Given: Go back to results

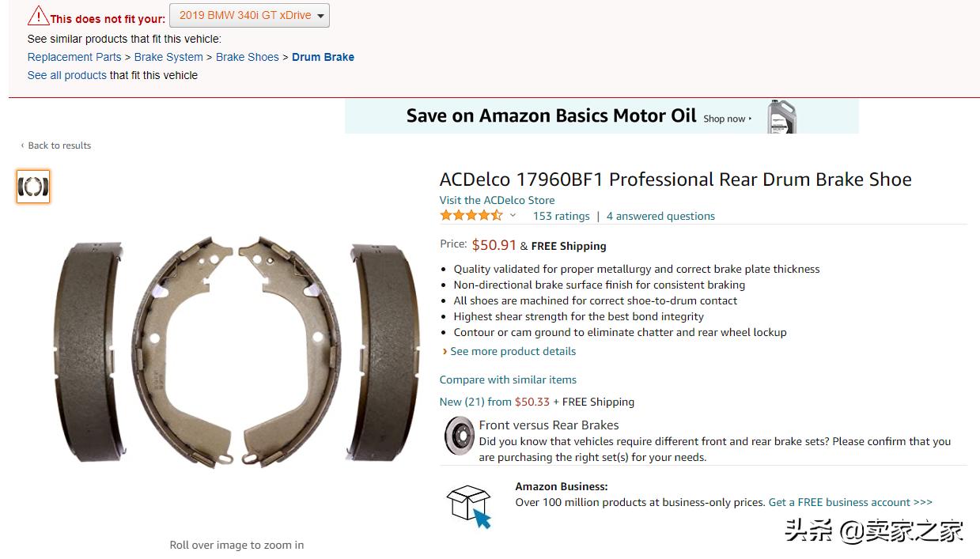Looking at the screenshot, I should pyautogui.click(x=59, y=145).
